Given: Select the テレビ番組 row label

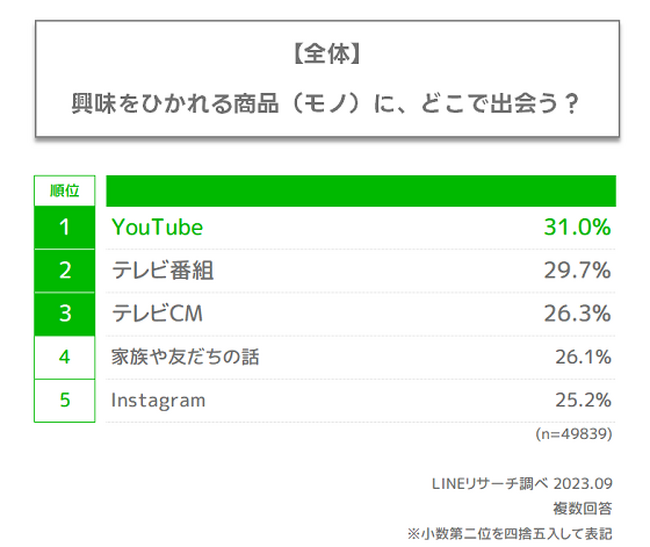Looking at the screenshot, I should click(162, 270).
